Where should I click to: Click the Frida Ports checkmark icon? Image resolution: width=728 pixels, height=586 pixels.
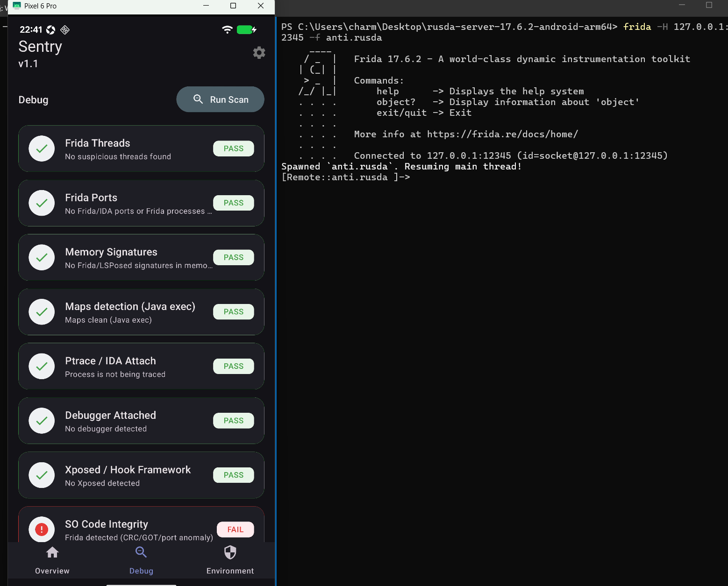[x=42, y=203]
